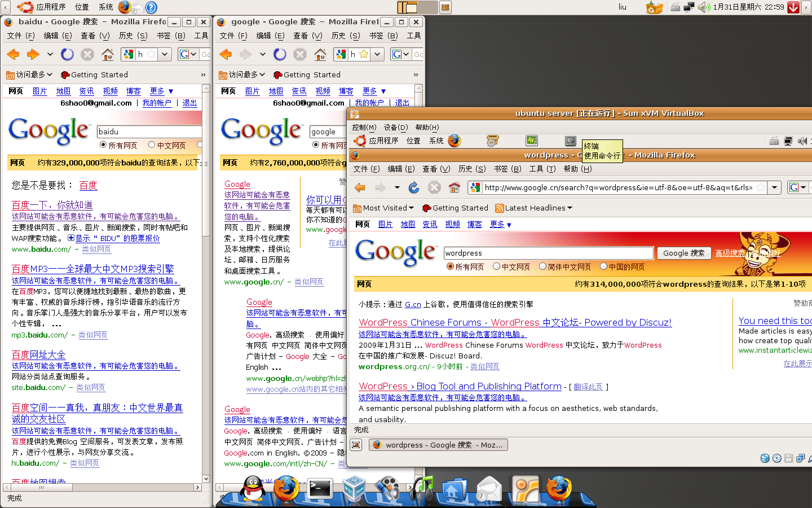Click Home icon in the baidu Firefox window

(x=108, y=54)
